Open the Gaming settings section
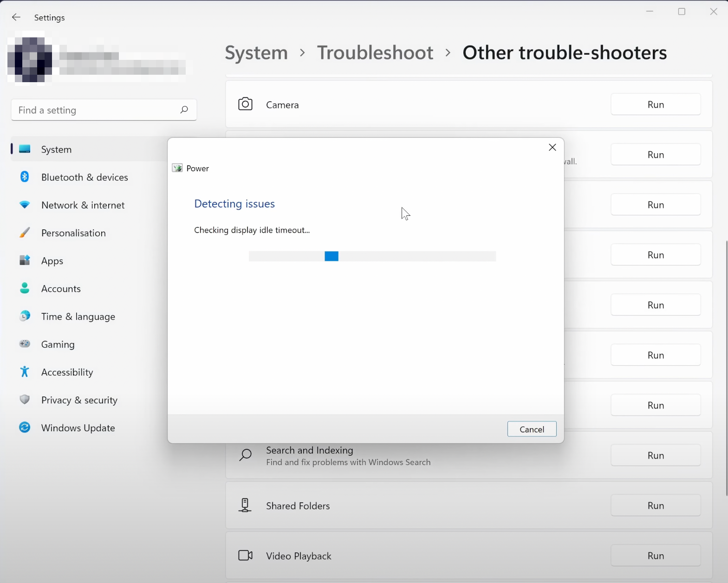The width and height of the screenshot is (728, 583). (x=58, y=344)
